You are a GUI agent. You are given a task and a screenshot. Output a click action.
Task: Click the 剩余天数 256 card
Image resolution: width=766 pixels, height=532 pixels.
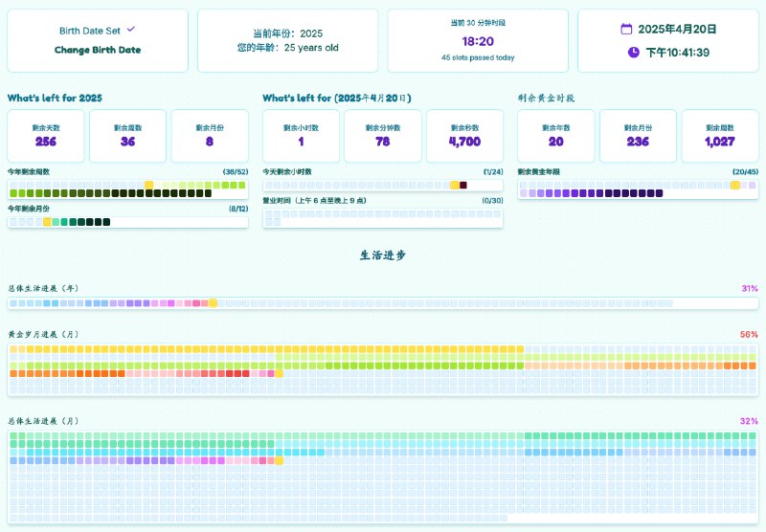click(x=46, y=135)
